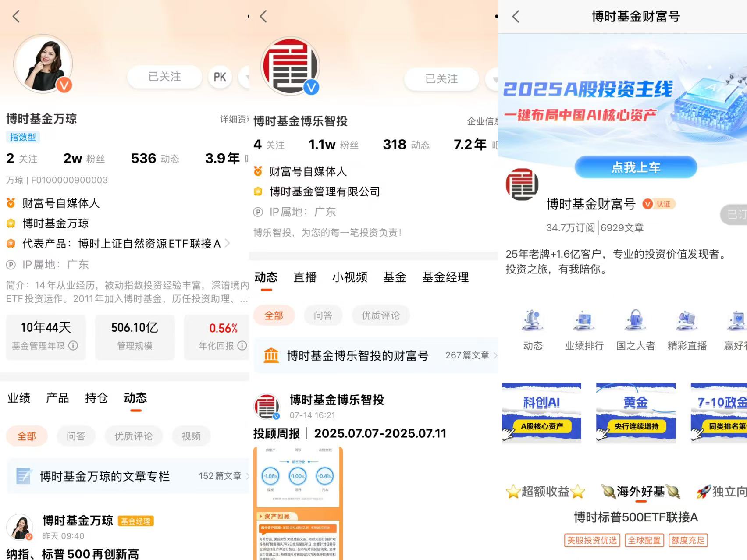The image size is (747, 560).
Task: Tap 博乐智投's large red logo avatar
Action: [x=290, y=66]
